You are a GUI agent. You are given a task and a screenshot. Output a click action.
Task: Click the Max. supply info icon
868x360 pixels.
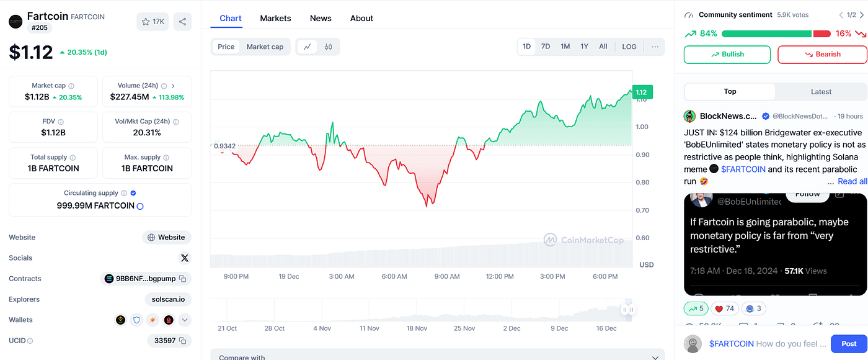(167, 158)
